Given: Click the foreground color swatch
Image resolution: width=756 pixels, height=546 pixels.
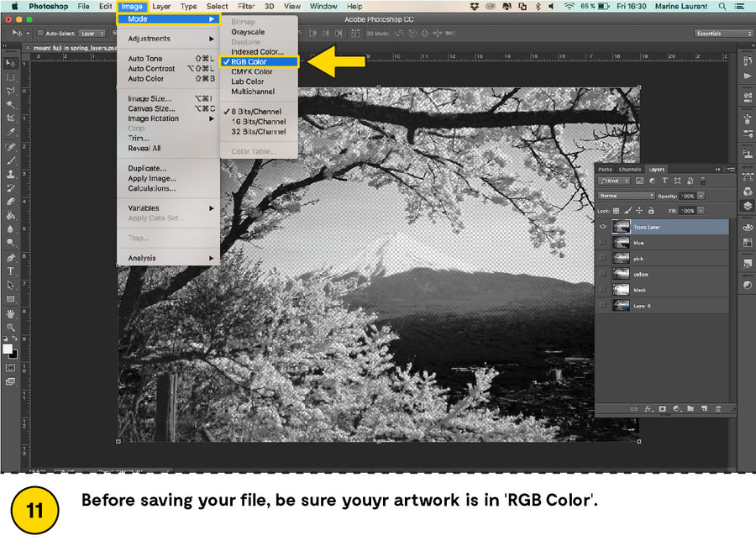Looking at the screenshot, I should coord(8,348).
